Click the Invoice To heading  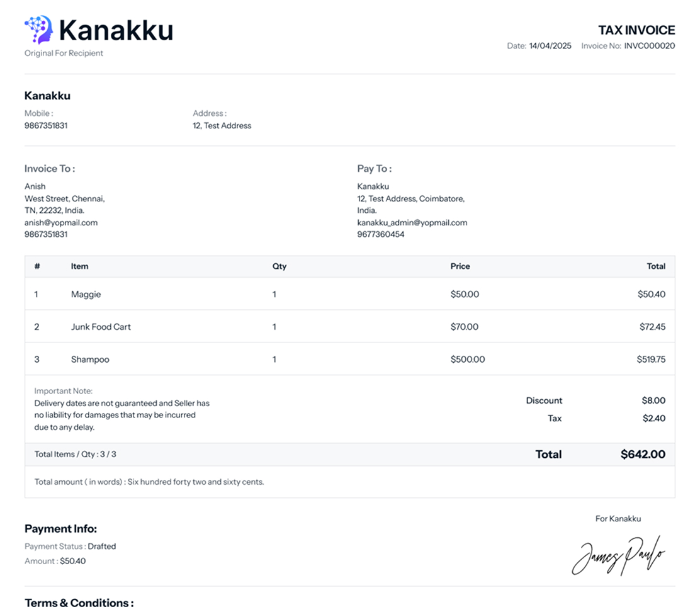click(50, 168)
